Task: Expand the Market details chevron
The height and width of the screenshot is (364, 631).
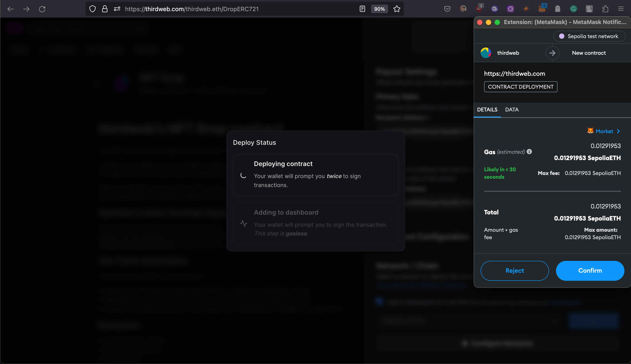Action: click(618, 131)
